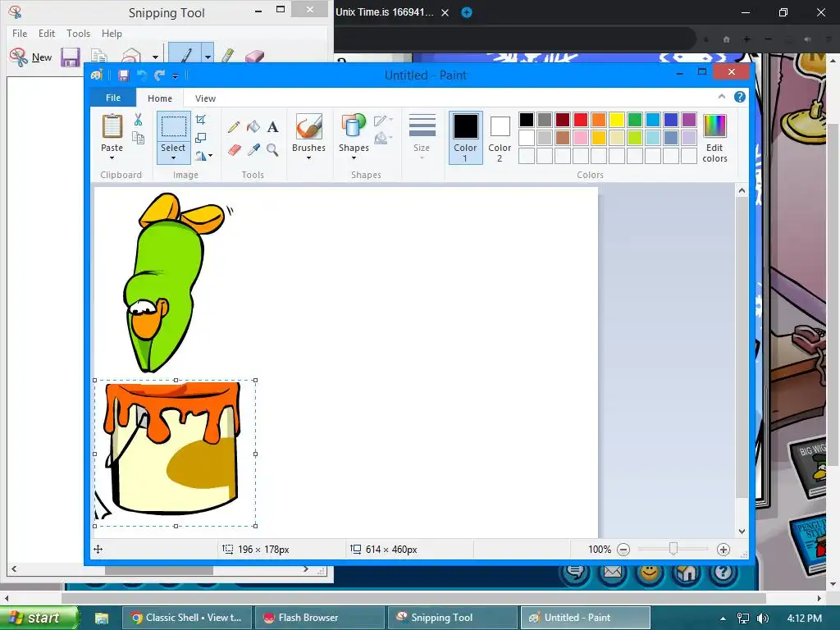The height and width of the screenshot is (630, 840).
Task: Open new browser tab plus button
Action: [x=467, y=12]
